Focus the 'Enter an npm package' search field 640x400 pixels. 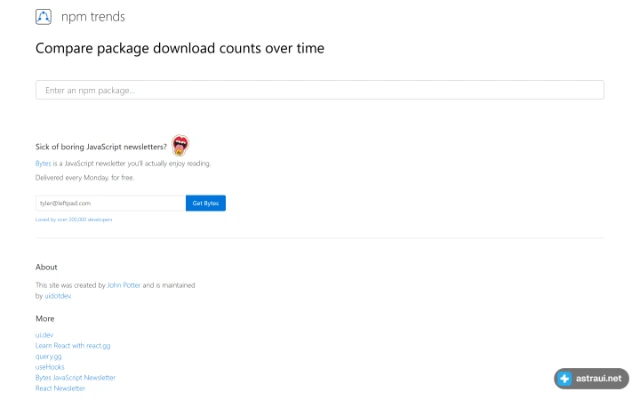click(x=320, y=90)
